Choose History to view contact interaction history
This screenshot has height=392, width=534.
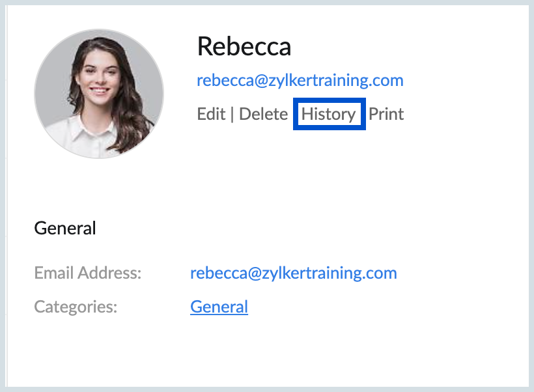[x=329, y=114]
